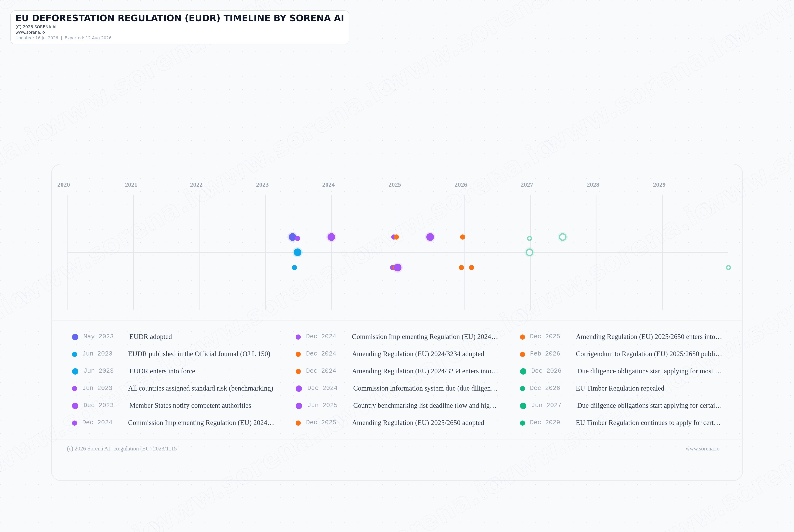Click the hollow green ring between 2027 and 2028
The height and width of the screenshot is (532, 794).
[562, 237]
